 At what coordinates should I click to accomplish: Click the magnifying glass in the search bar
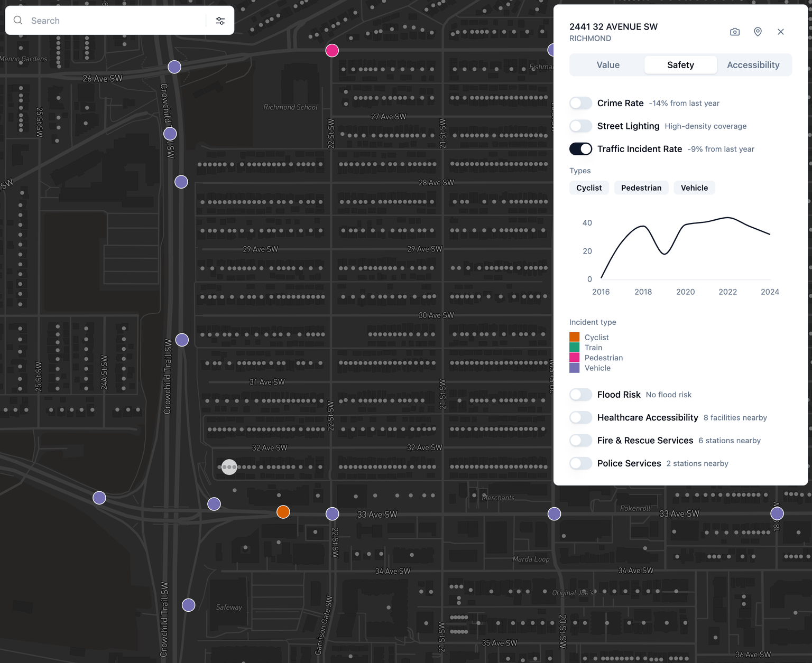click(x=17, y=20)
